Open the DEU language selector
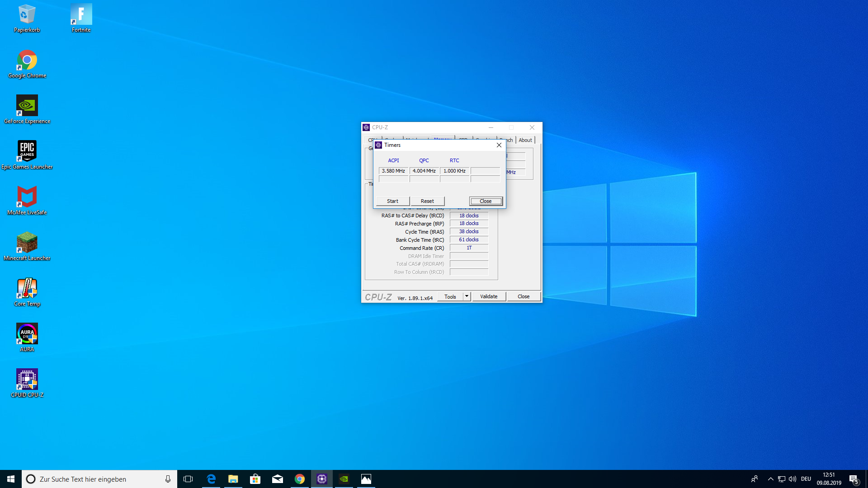Screen dimensions: 868x488 pyautogui.click(x=806, y=479)
